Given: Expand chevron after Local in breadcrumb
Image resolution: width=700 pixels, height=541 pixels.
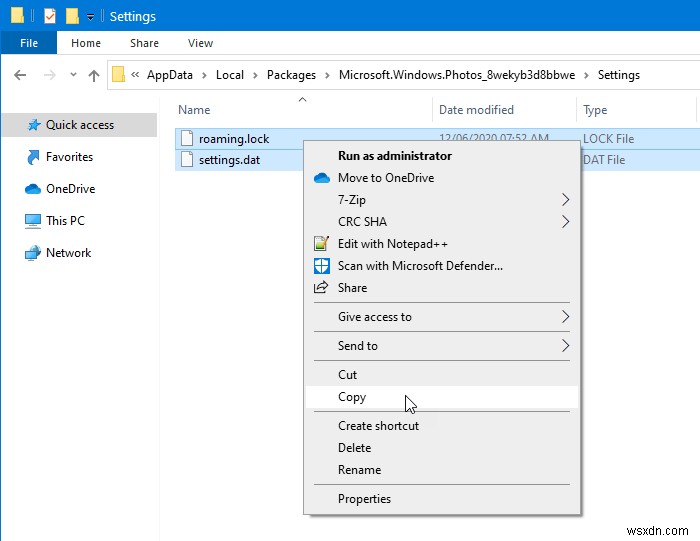Looking at the screenshot, I should click(x=255, y=75).
